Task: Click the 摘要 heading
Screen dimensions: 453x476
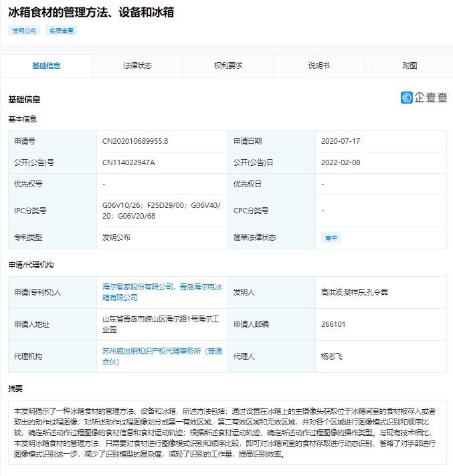Action: click(15, 388)
